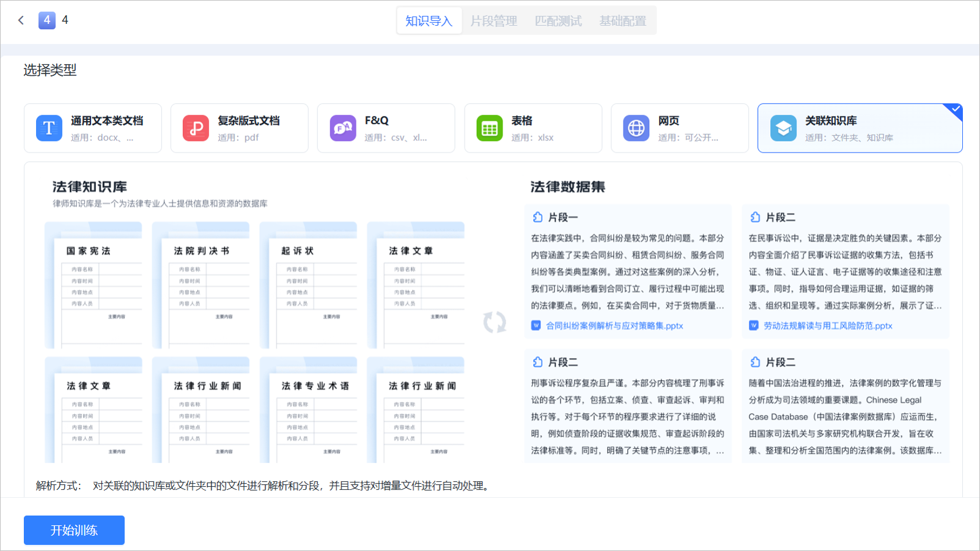Open 劳动法规解读与用工风险防范.pptx link
Screen dimensions: 980x551
[827, 325]
